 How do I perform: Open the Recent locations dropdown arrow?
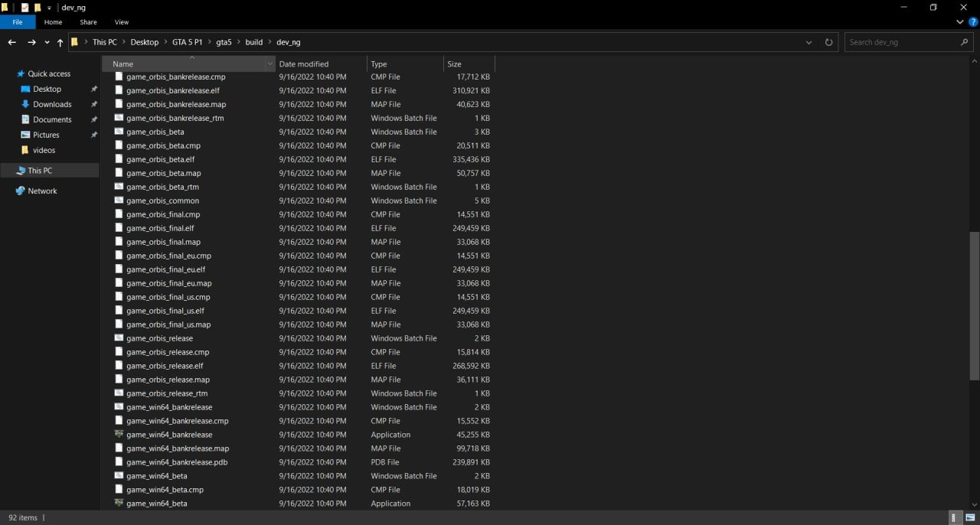click(47, 43)
